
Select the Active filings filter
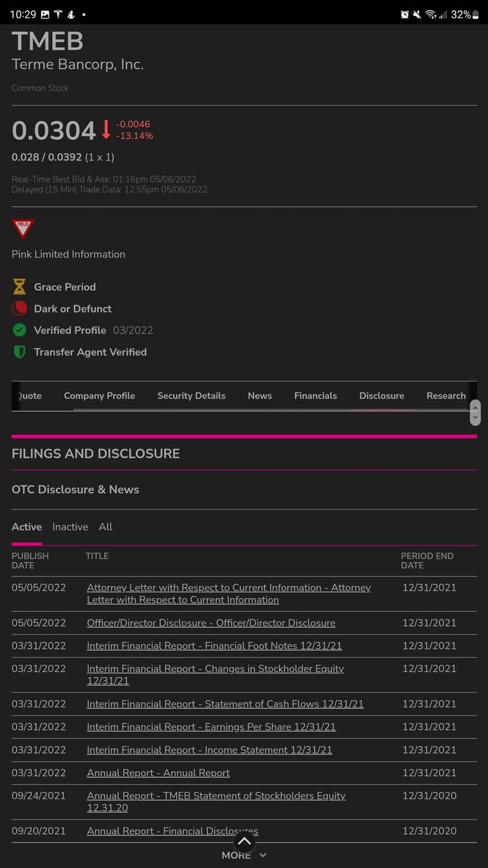coord(27,527)
